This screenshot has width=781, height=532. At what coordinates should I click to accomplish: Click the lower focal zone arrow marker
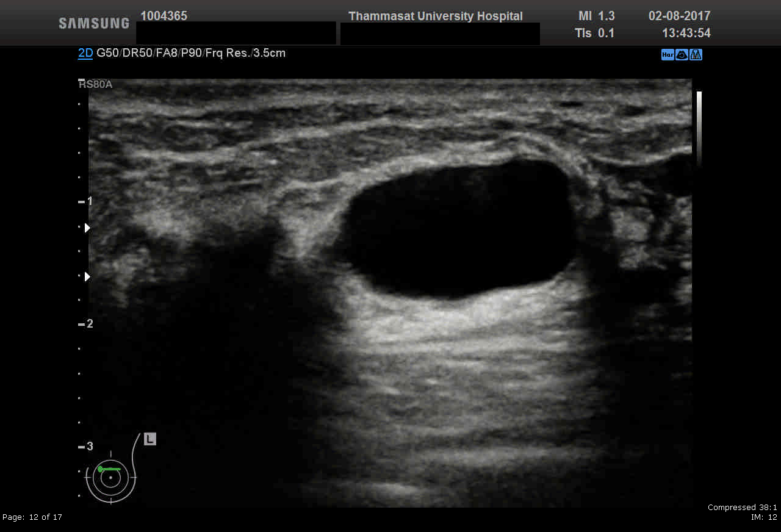[87, 276]
